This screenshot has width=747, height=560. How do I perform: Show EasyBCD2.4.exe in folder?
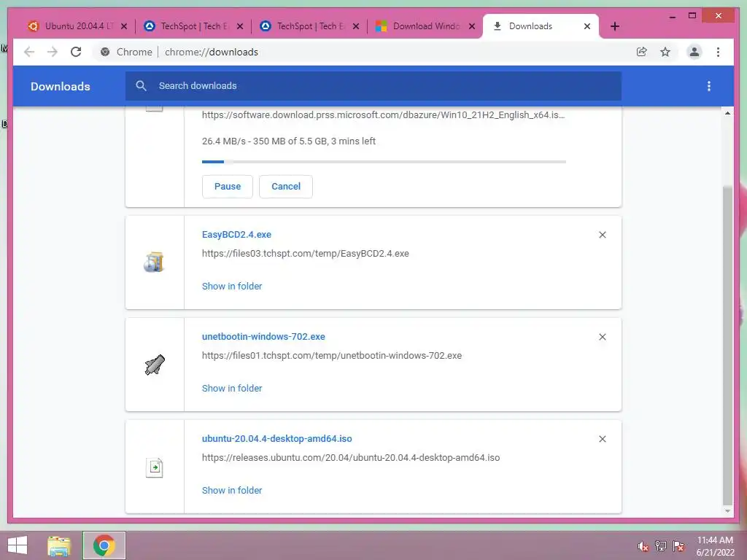pyautogui.click(x=232, y=286)
